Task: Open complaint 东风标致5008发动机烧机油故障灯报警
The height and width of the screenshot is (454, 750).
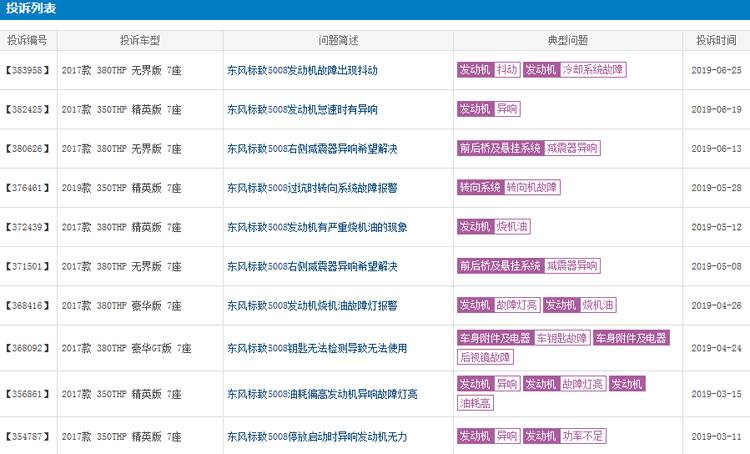Action: click(x=312, y=305)
